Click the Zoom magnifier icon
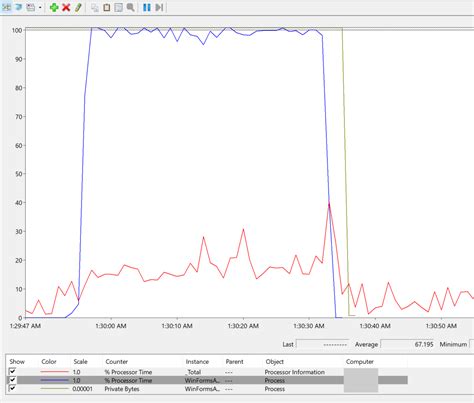Screen dimensions: 474x403 click(131, 7)
